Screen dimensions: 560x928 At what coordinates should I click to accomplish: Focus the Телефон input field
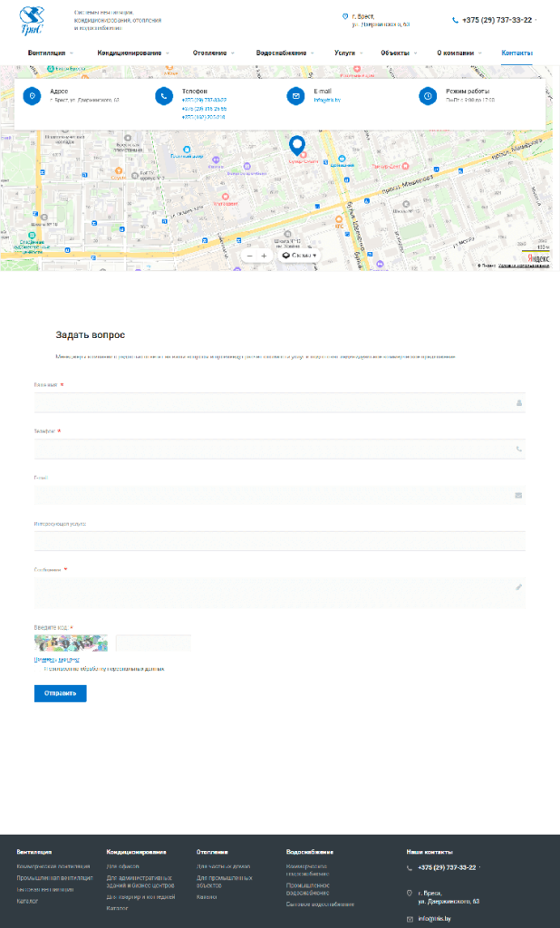click(279, 449)
